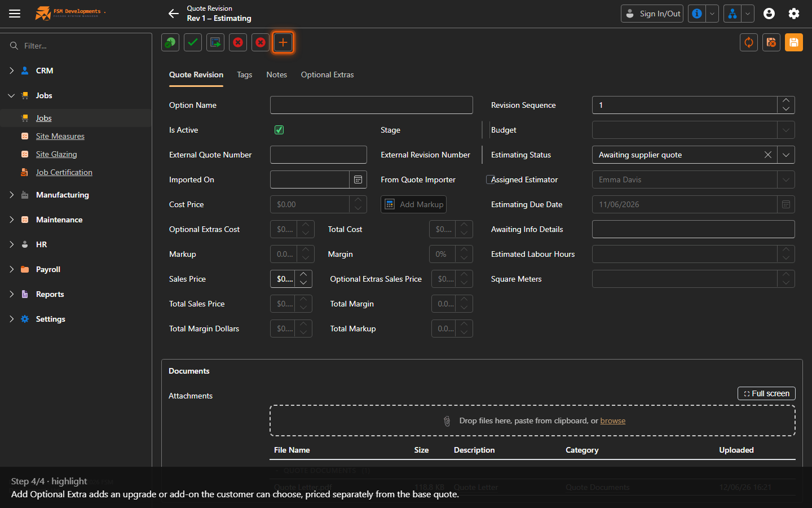The height and width of the screenshot is (508, 812).
Task: Open the hamburger navigation menu
Action: tap(15, 14)
